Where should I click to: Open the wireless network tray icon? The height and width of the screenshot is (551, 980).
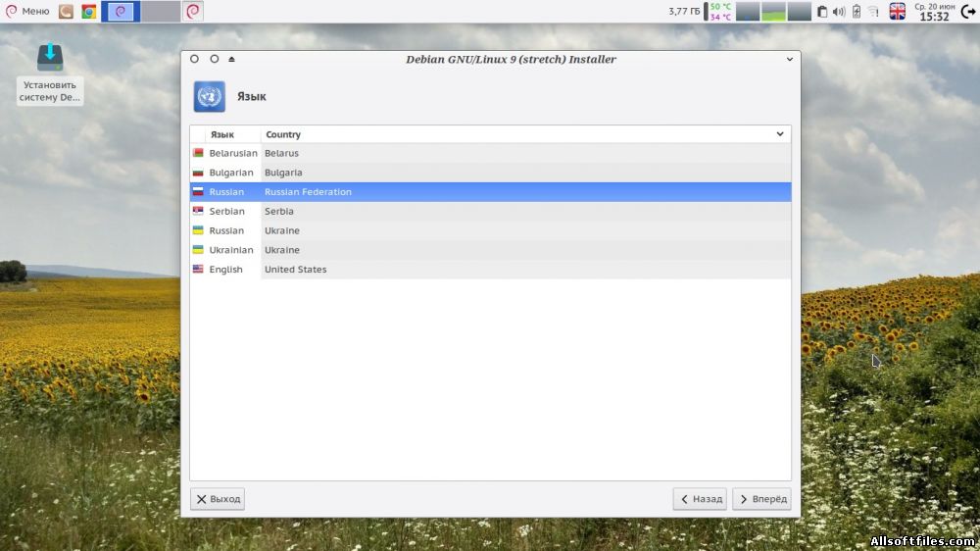click(x=873, y=11)
